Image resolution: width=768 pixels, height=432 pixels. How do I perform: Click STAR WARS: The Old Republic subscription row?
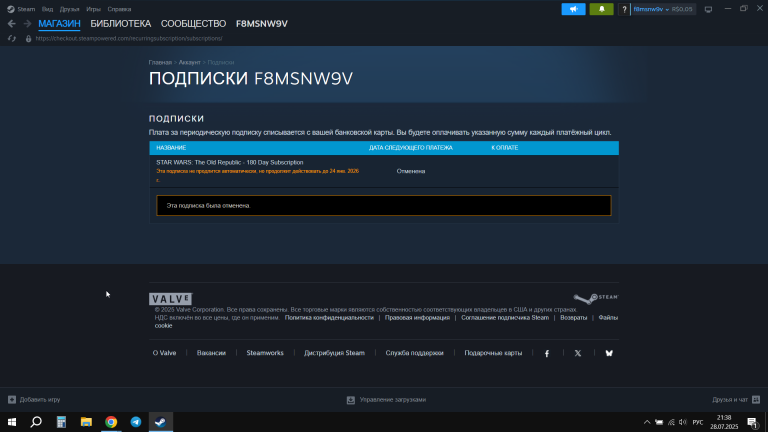pos(384,171)
